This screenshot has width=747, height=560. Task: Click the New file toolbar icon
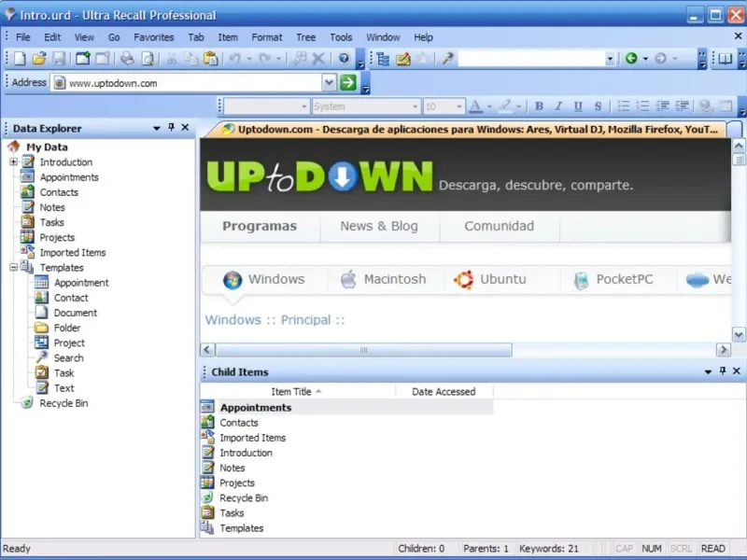tap(20, 59)
